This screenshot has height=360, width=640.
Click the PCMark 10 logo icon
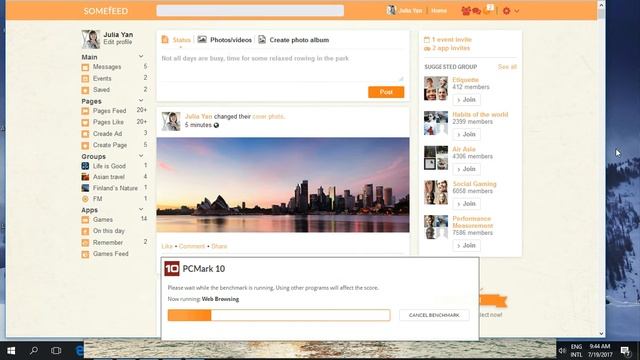click(172, 269)
